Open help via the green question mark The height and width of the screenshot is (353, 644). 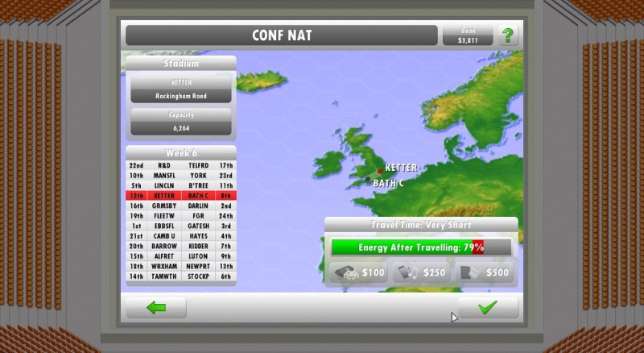[507, 35]
